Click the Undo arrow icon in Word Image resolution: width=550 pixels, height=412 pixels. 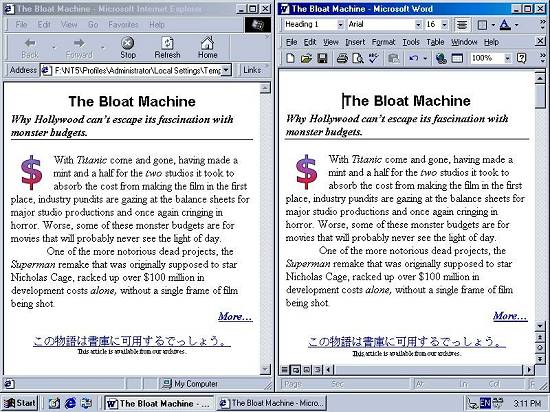[414, 58]
